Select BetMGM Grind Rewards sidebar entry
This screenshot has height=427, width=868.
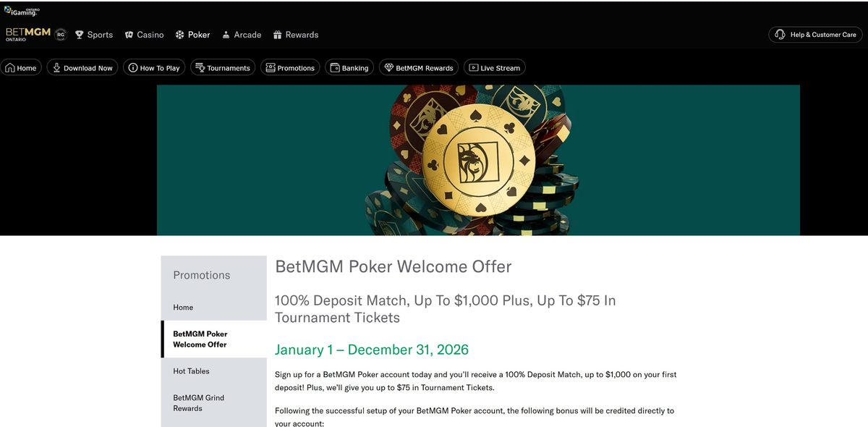tap(198, 402)
